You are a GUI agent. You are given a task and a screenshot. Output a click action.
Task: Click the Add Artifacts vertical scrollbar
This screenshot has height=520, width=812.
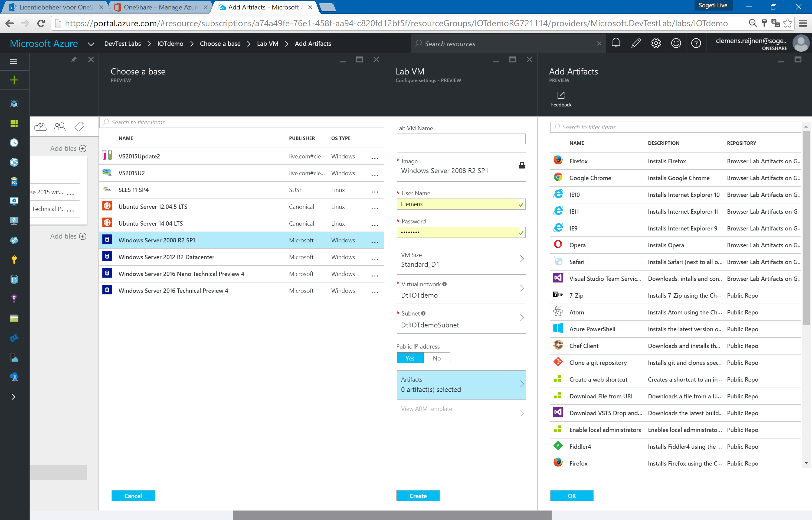[806, 227]
